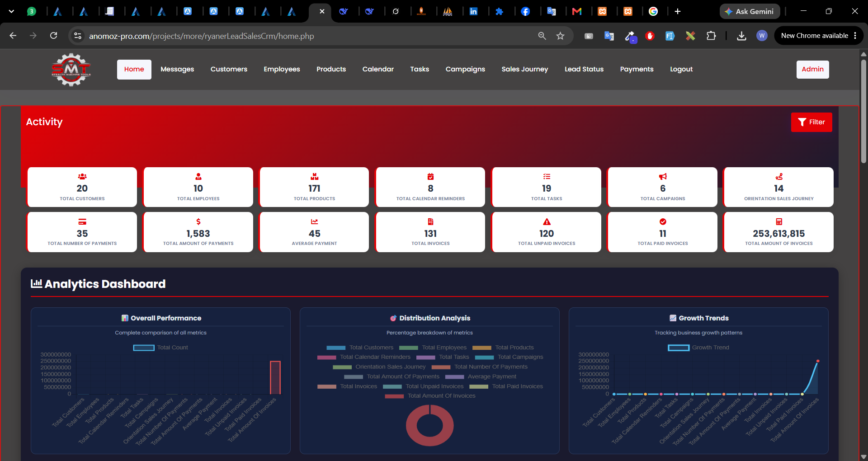This screenshot has height=461, width=868.
Task: Click the Total Customers people icon
Action: (x=82, y=177)
